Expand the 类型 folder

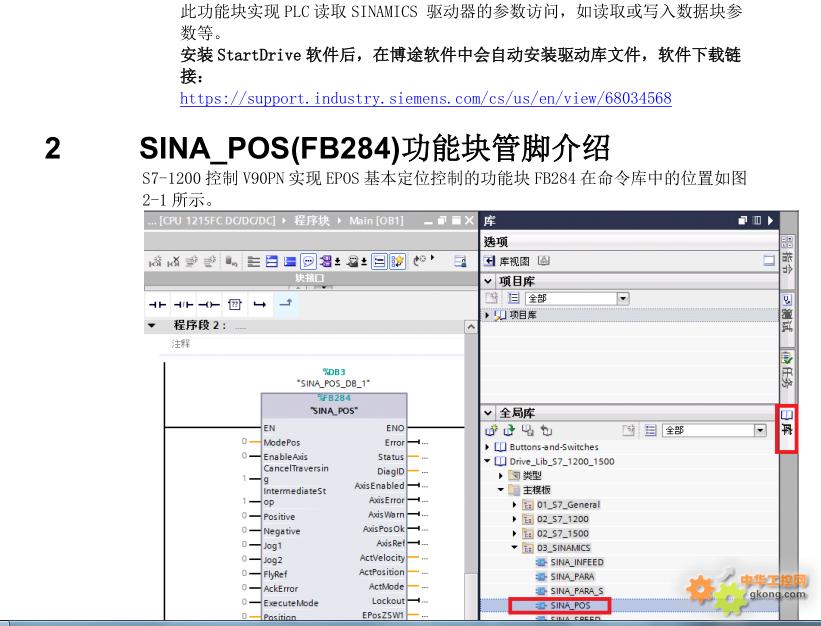501,476
